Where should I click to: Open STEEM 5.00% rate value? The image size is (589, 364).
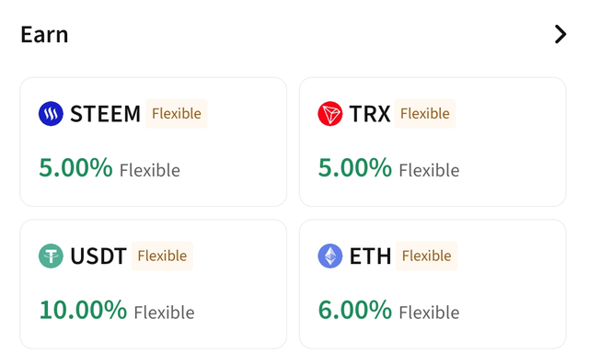pyautogui.click(x=75, y=167)
